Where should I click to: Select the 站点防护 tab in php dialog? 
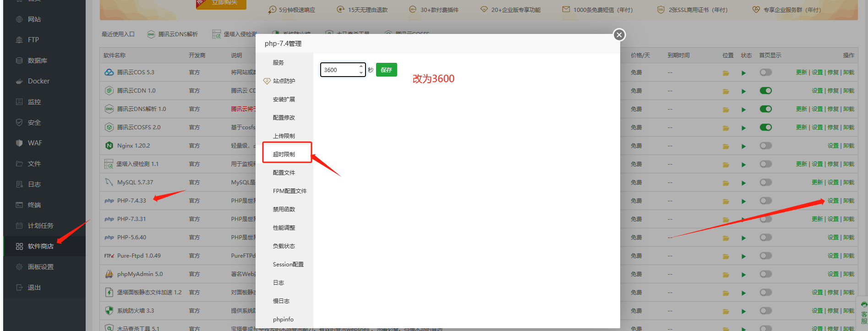click(284, 81)
